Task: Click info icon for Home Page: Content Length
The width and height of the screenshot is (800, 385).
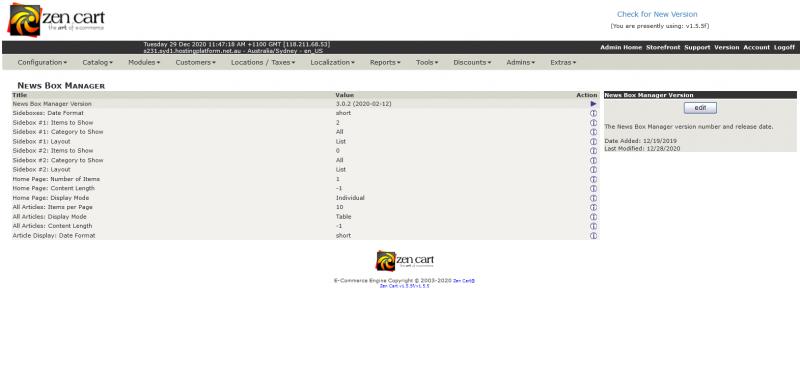Action: point(593,189)
